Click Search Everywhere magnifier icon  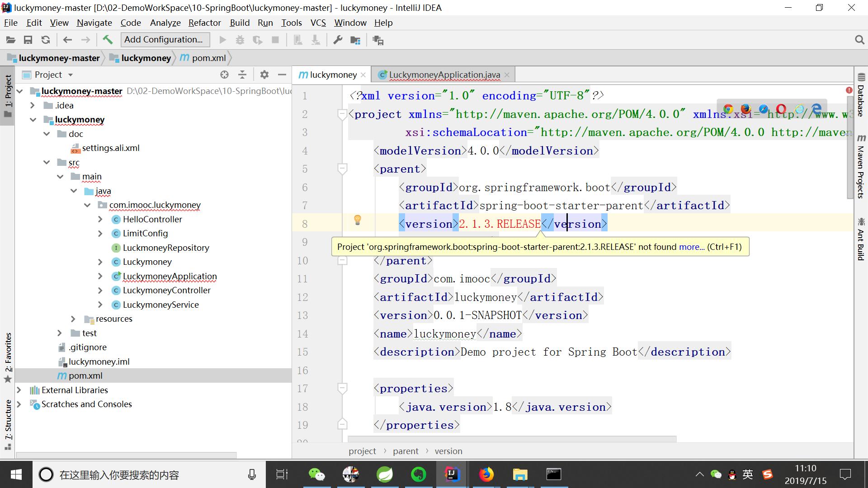click(859, 40)
